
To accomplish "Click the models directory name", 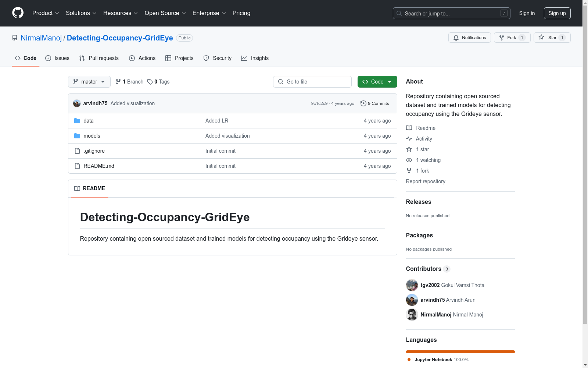I will pyautogui.click(x=92, y=136).
